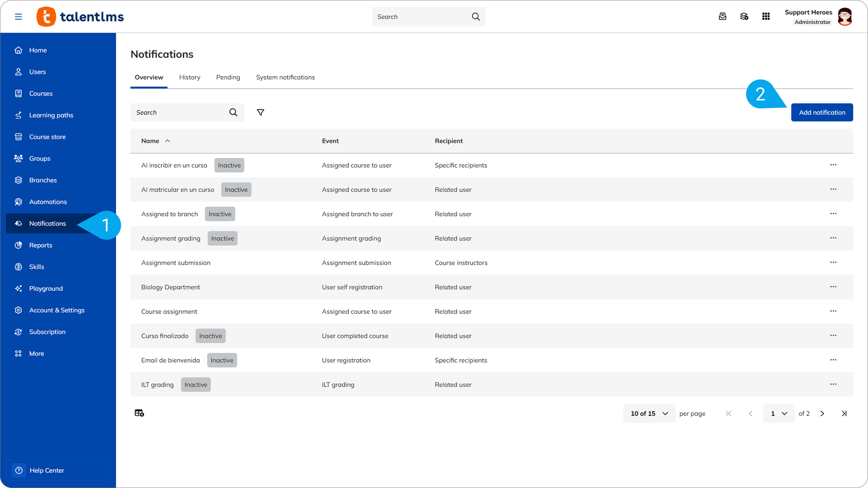Go to next page of notifications
The image size is (868, 488).
(822, 413)
